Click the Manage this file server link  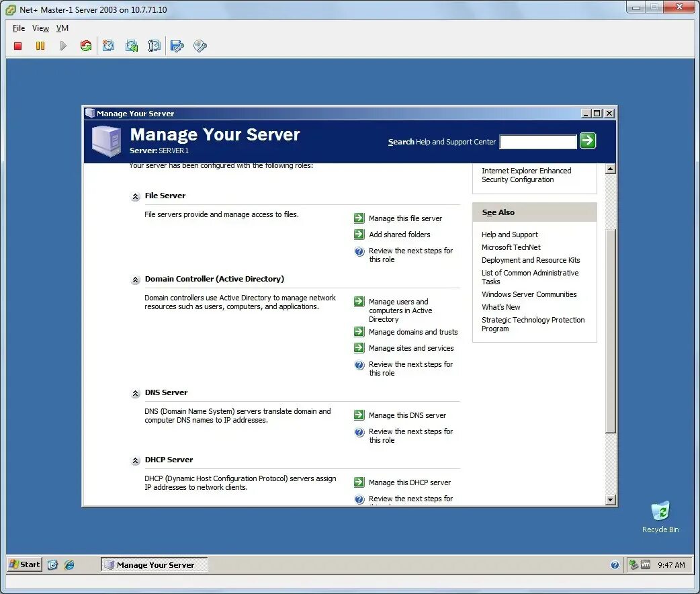405,218
